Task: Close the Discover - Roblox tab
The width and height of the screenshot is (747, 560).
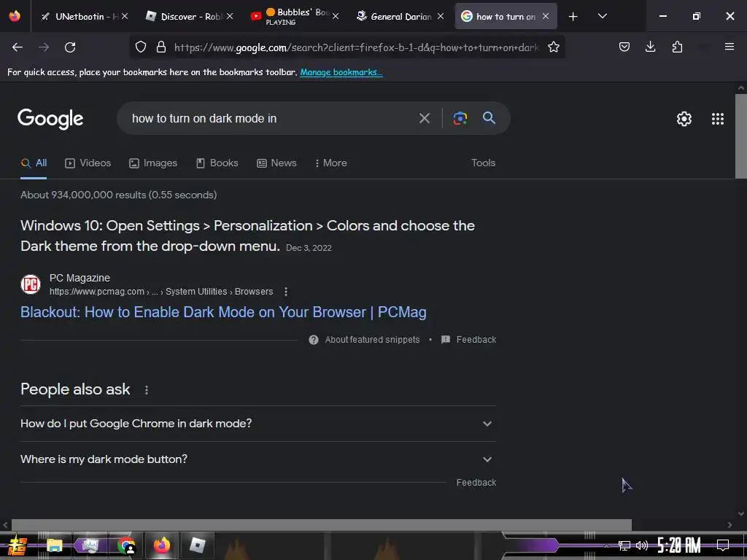Action: coord(230,16)
